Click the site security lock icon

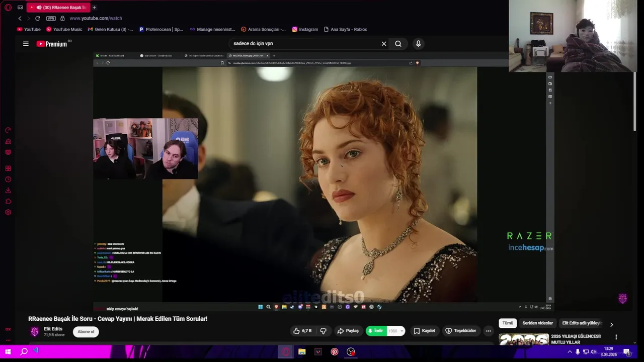[x=62, y=19]
